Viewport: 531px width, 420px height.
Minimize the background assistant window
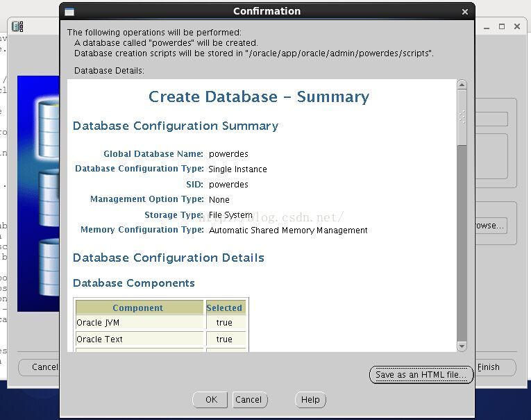tap(487, 26)
